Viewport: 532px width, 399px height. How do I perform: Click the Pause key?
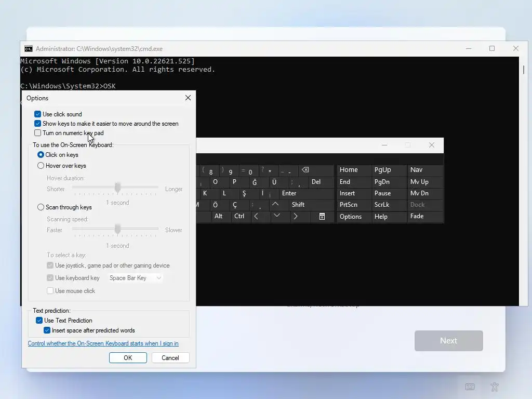point(389,193)
